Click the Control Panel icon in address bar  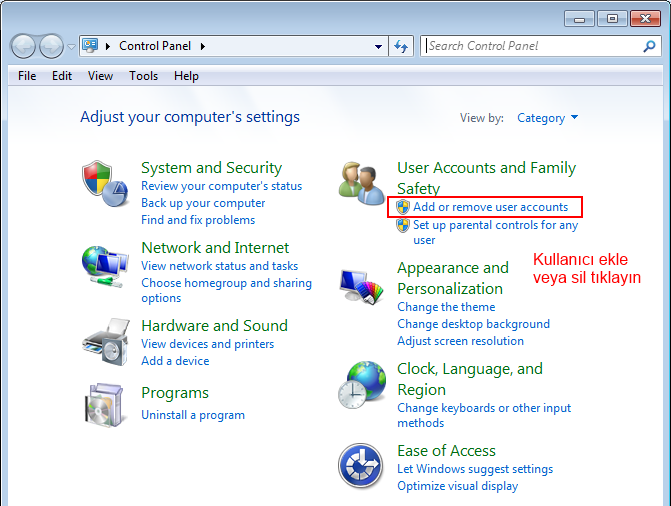pyautogui.click(x=90, y=45)
